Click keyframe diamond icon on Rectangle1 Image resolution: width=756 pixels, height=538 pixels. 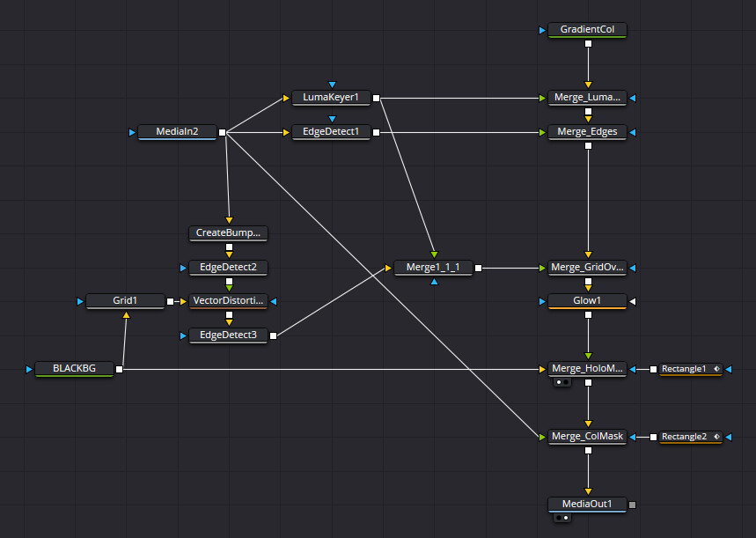[x=716, y=369]
